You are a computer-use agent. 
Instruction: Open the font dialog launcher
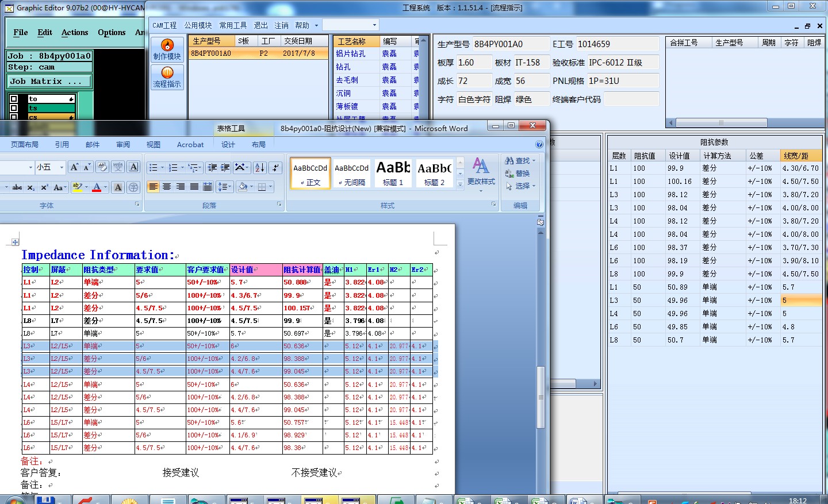[137, 204]
